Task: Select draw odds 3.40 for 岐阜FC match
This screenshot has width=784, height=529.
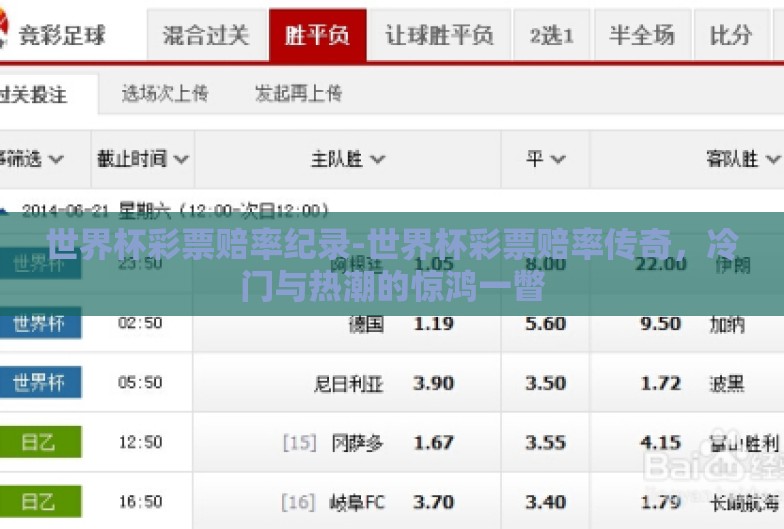Action: [546, 502]
